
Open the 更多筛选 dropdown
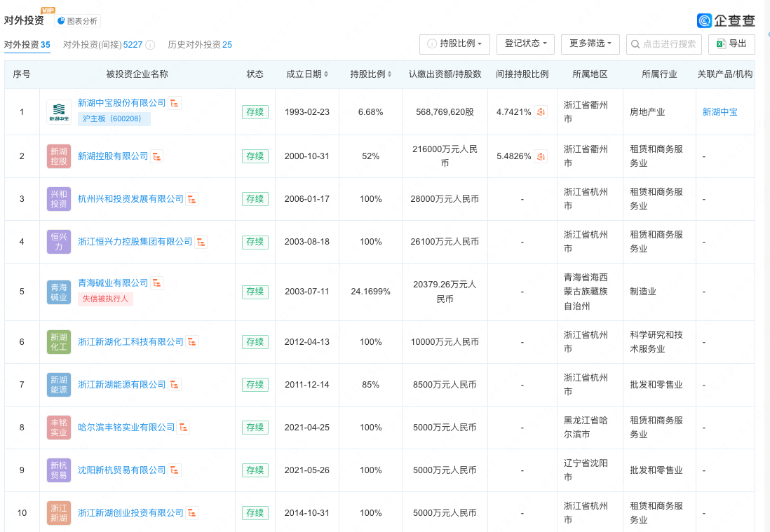click(x=590, y=44)
